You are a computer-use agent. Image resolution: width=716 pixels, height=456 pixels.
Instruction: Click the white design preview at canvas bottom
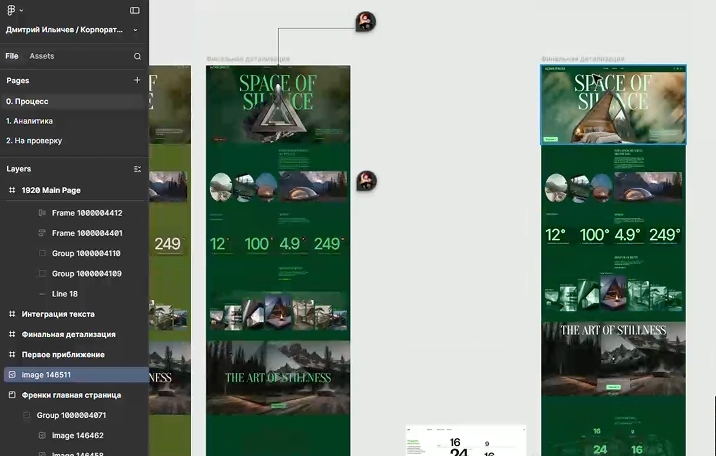pyautogui.click(x=466, y=440)
